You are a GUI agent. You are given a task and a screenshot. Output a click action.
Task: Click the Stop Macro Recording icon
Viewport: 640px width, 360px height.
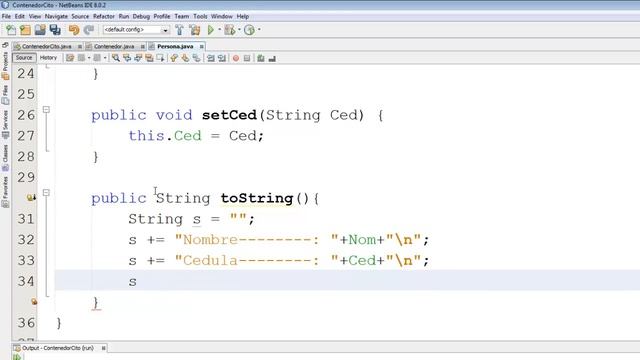tap(247, 58)
